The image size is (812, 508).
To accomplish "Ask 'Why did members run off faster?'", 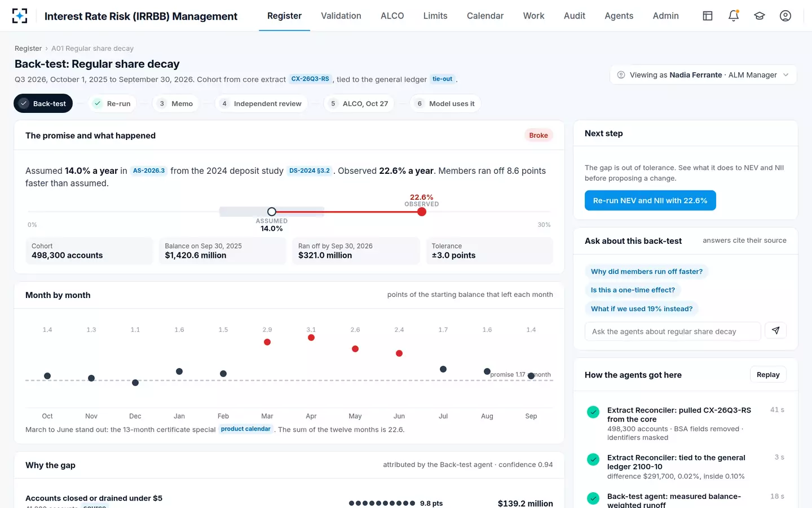I will point(647,271).
